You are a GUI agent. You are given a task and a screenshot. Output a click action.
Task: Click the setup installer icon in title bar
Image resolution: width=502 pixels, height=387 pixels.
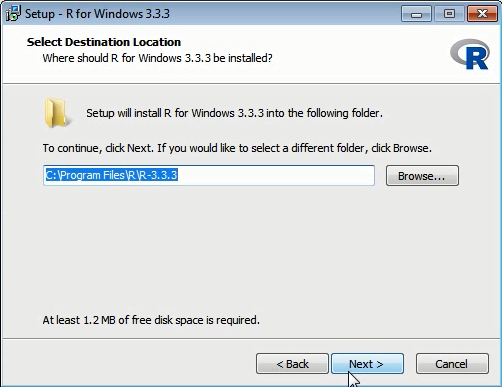(x=13, y=14)
